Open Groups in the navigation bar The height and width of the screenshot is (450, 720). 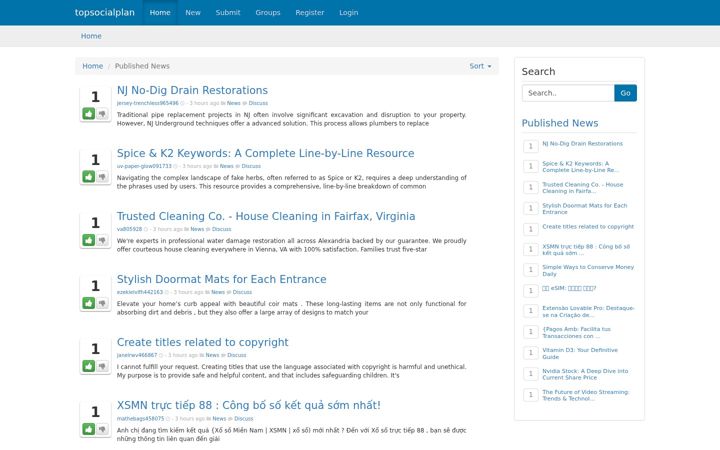point(268,12)
